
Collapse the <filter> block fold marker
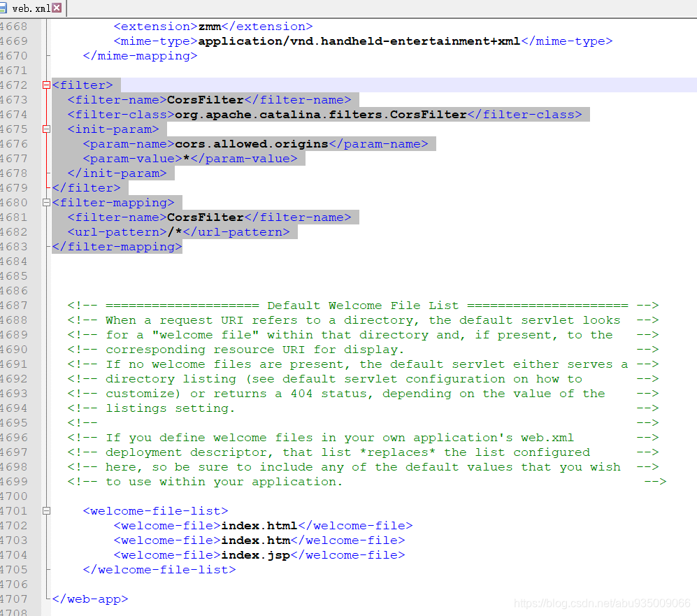tap(46, 85)
